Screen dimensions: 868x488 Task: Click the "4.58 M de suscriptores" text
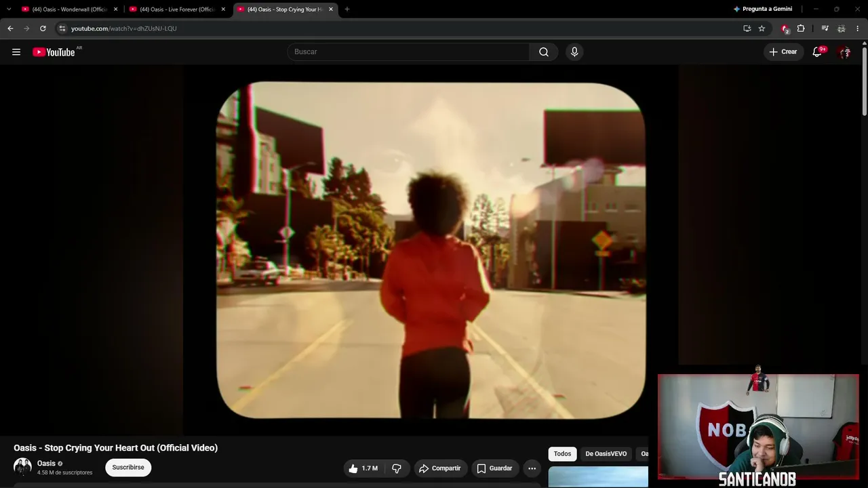pos(64,472)
